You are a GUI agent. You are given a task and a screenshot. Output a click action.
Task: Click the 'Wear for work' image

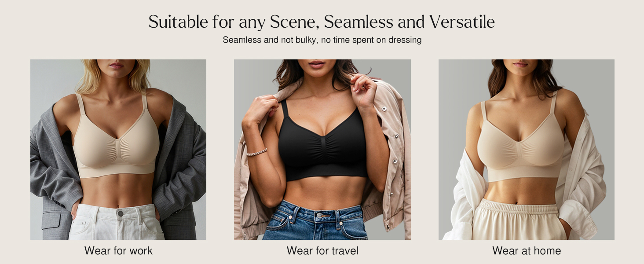(x=118, y=150)
